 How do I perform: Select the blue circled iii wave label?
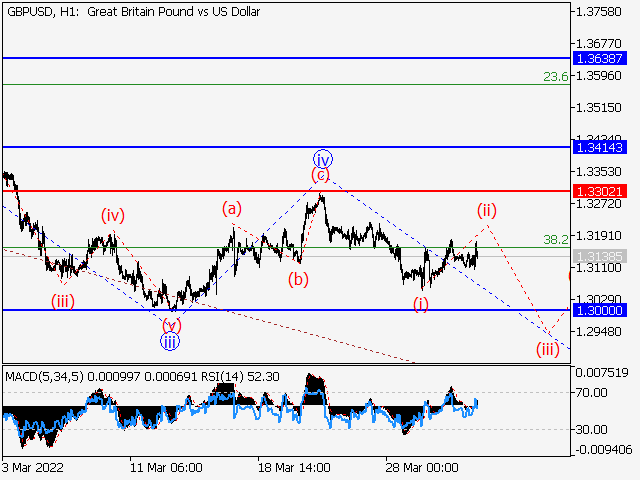170,342
